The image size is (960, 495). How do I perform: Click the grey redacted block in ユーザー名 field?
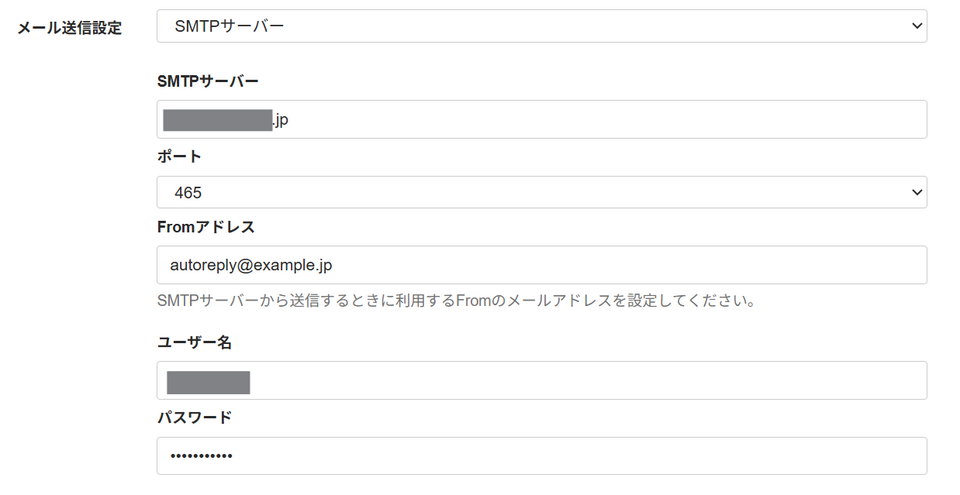[208, 382]
